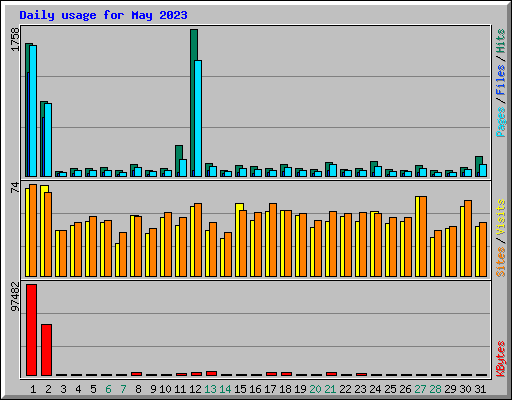
Task: Click green weekend day label 21
Action: tap(330, 389)
